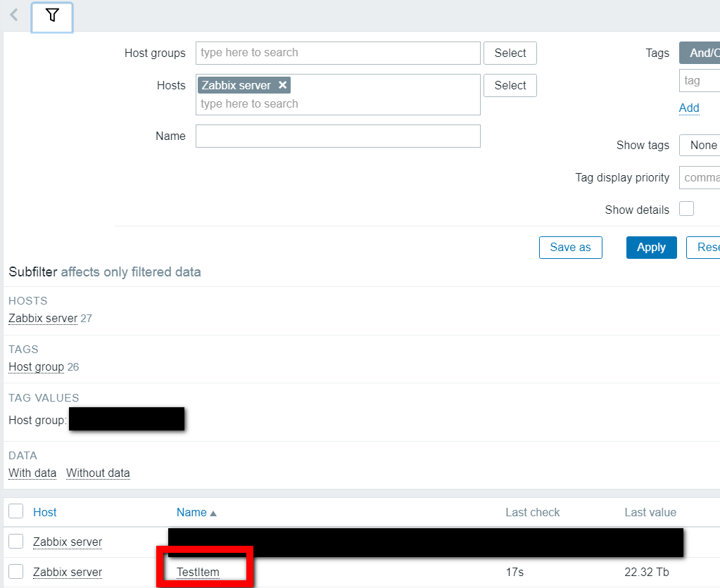Click the Reset filter button
The width and height of the screenshot is (720, 588).
click(x=704, y=248)
